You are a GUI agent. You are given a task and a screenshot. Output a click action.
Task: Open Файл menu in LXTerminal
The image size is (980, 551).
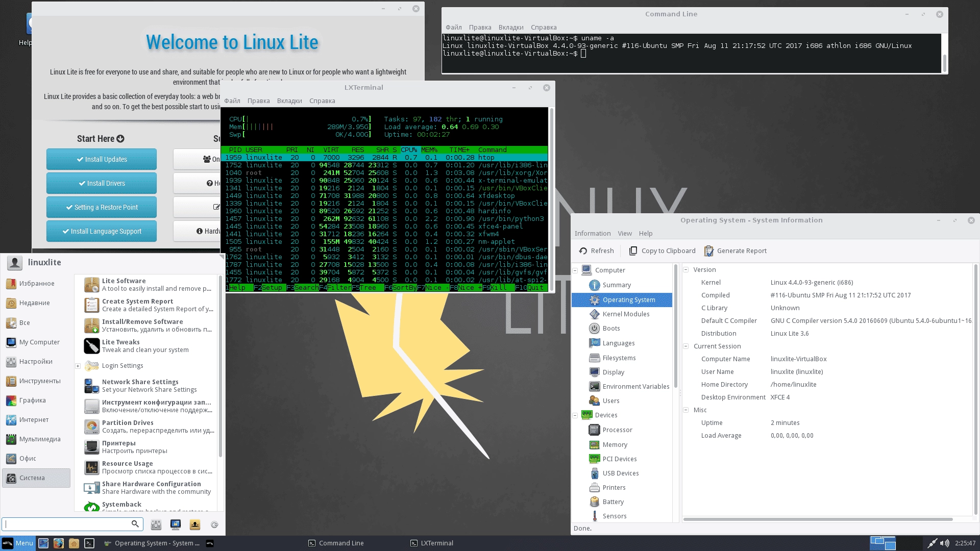click(232, 101)
